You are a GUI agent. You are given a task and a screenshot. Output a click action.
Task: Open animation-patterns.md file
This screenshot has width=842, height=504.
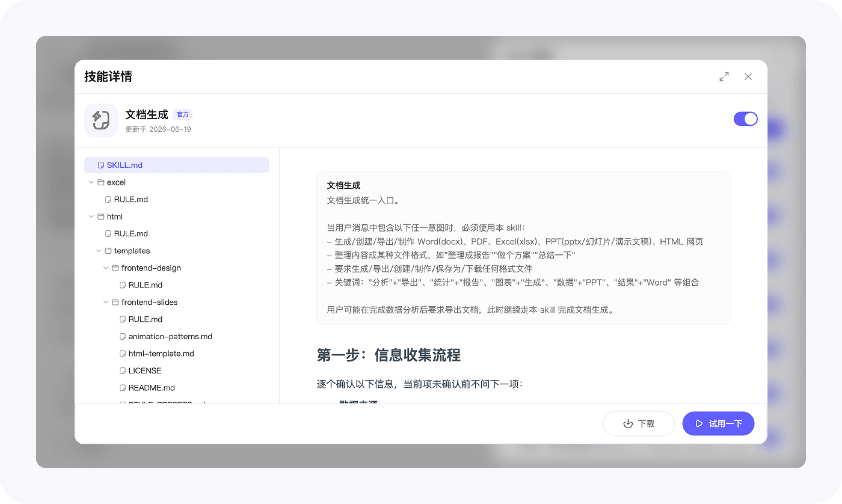pyautogui.click(x=170, y=336)
